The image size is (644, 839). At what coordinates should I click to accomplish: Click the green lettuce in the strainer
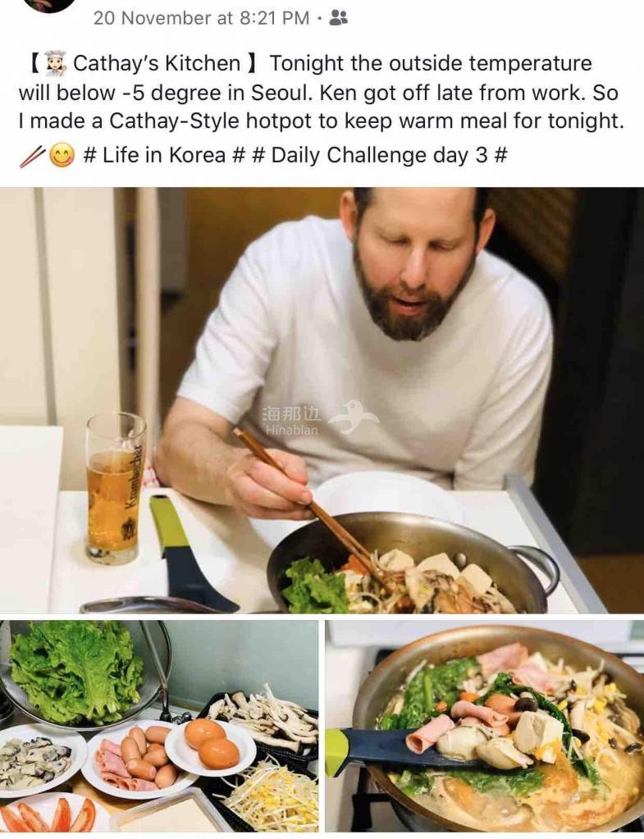(x=78, y=672)
